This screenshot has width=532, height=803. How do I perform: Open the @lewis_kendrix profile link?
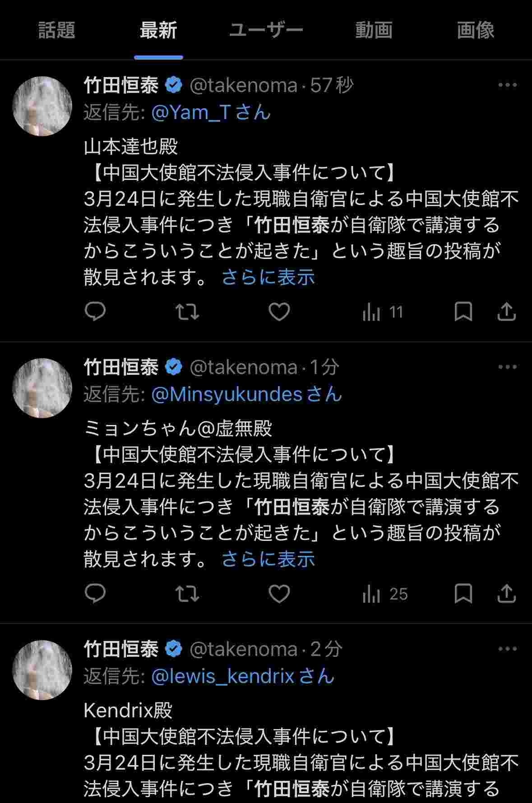point(223,676)
